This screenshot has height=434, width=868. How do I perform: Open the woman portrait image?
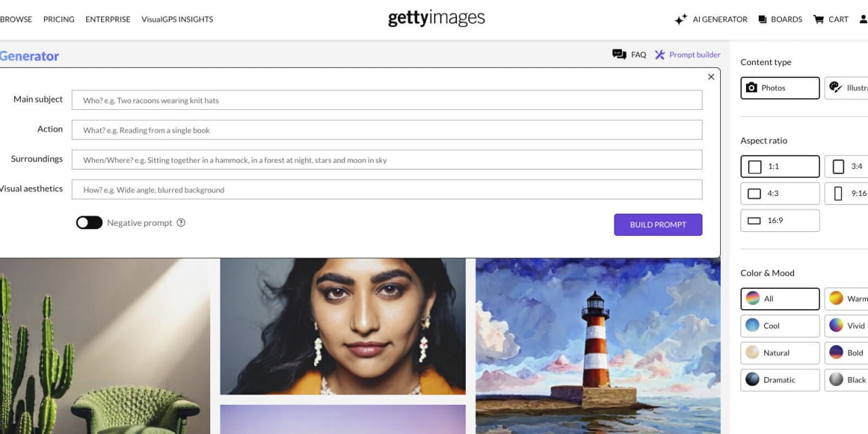point(343,326)
